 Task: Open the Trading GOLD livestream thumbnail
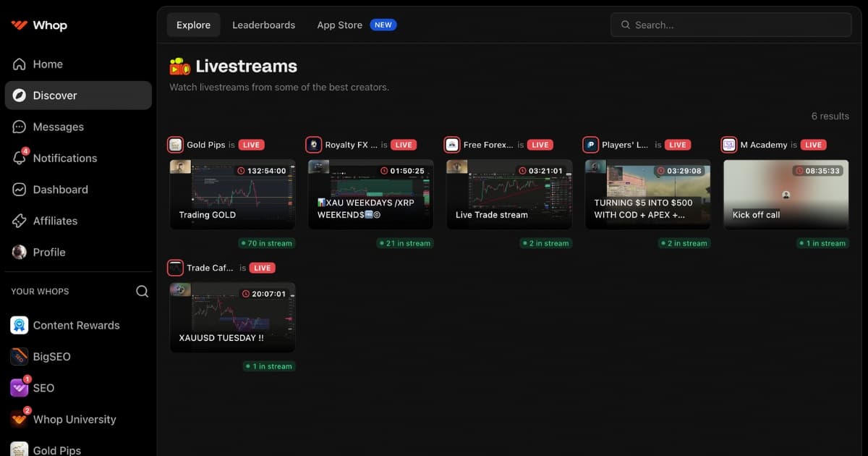232,194
